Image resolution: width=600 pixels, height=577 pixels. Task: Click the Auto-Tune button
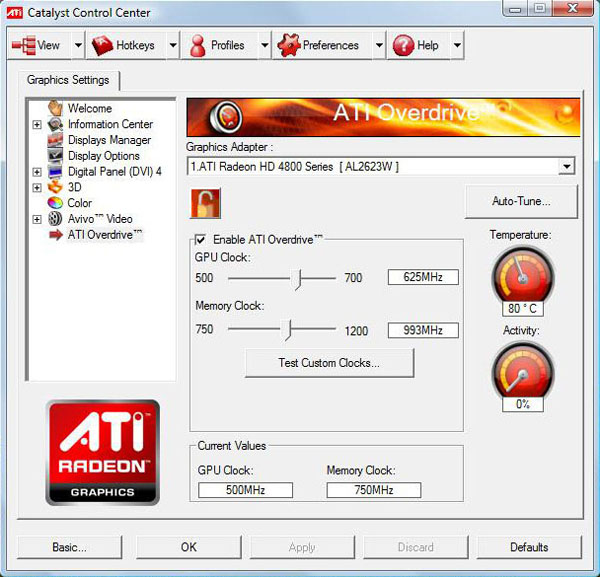[521, 201]
